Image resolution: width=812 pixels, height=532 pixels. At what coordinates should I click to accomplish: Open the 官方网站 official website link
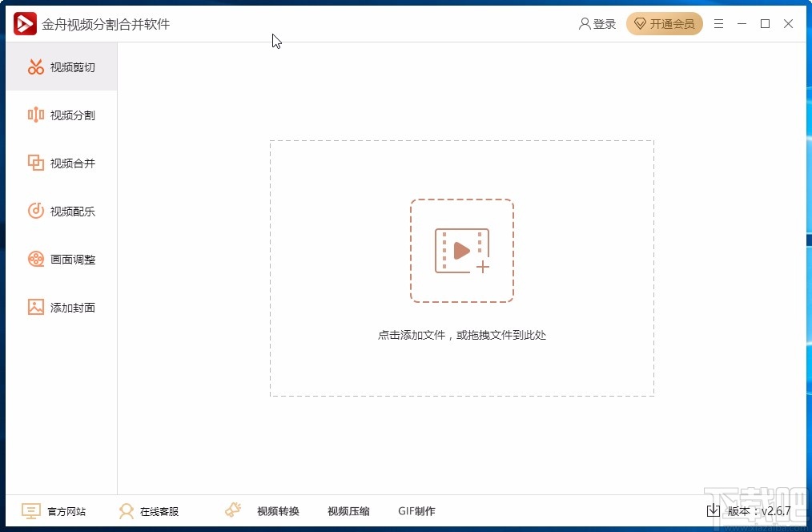66,511
